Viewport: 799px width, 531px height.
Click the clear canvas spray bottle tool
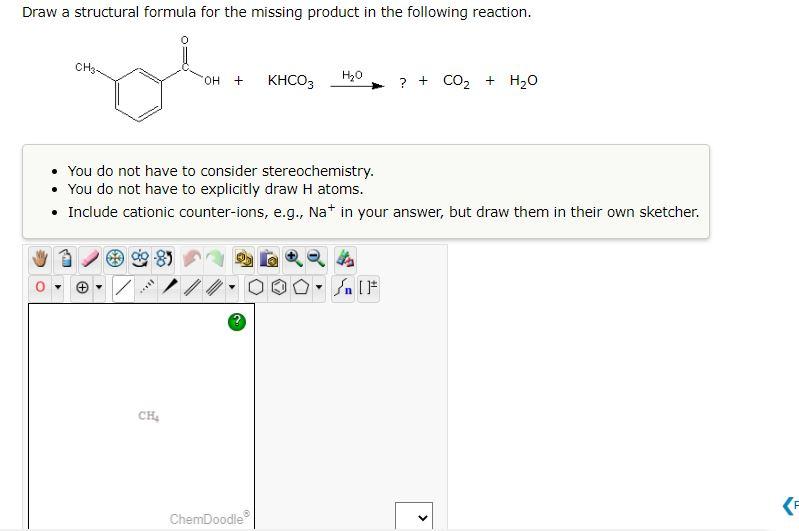65,259
